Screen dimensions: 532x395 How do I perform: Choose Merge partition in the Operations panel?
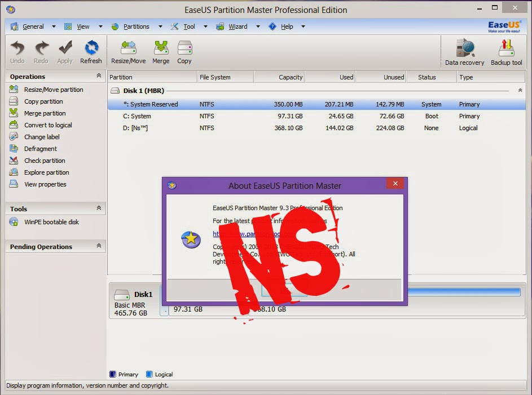(x=45, y=113)
